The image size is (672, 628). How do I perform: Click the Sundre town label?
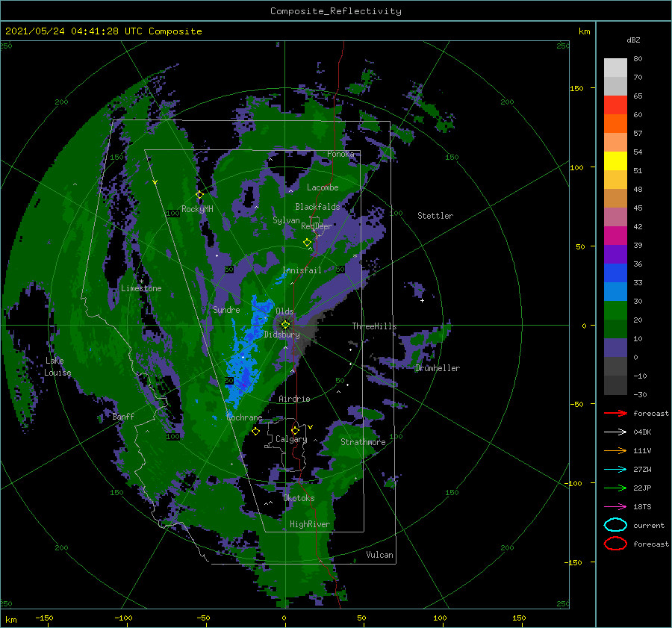[226, 310]
